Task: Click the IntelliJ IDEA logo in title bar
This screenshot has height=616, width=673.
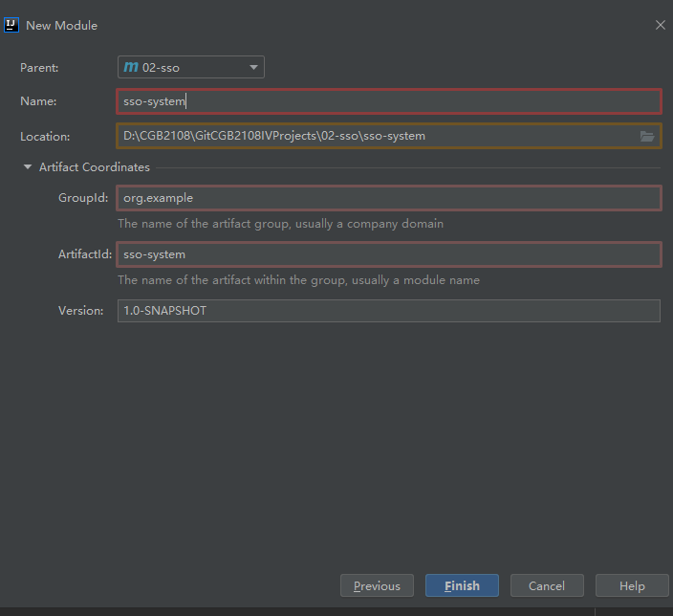Action: point(11,25)
